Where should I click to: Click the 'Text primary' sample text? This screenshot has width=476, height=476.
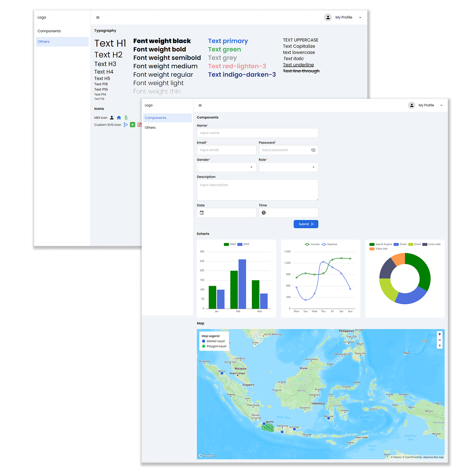228,41
